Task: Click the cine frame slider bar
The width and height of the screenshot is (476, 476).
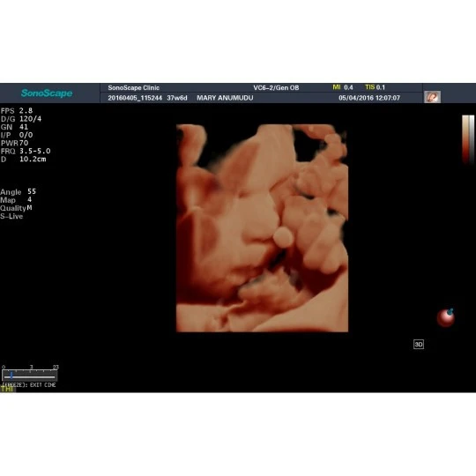Action: pyautogui.click(x=29, y=376)
